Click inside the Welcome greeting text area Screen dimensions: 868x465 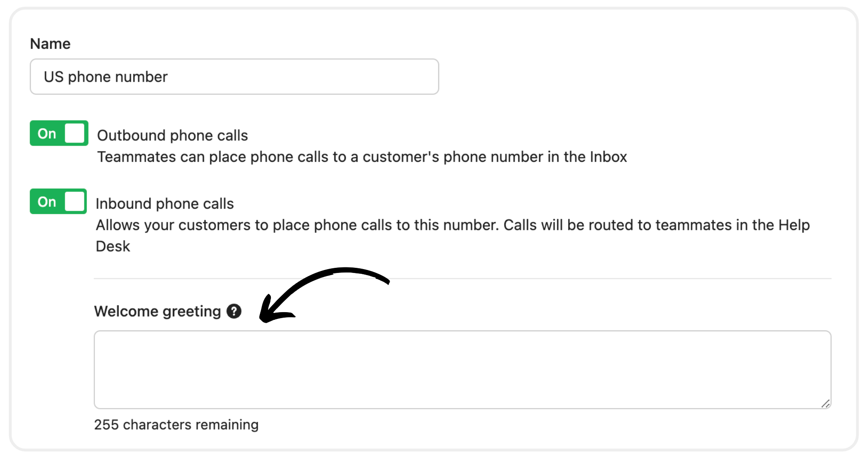[462, 369]
